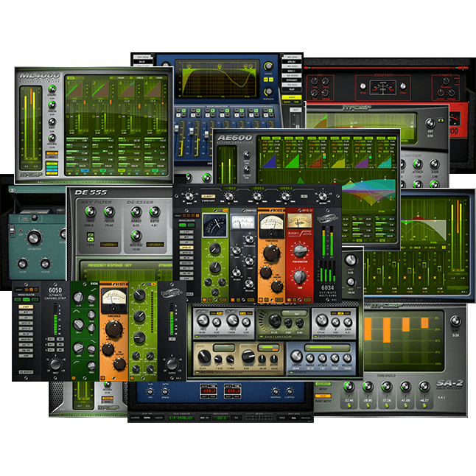Turn first FREQ knob in FutzBox Filters

(203, 321)
